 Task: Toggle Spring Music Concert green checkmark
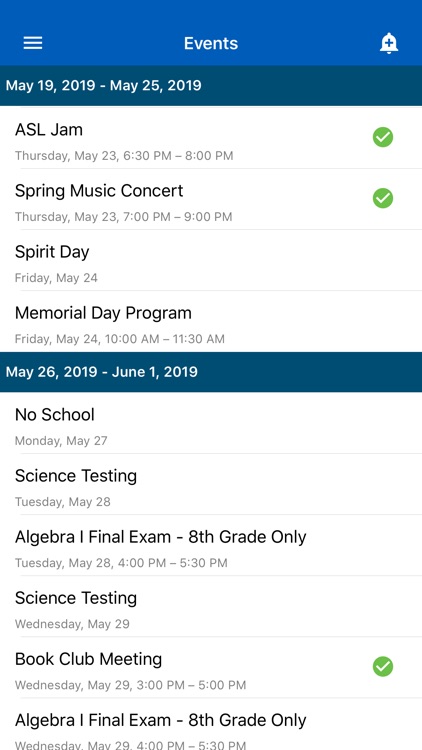pos(383,198)
